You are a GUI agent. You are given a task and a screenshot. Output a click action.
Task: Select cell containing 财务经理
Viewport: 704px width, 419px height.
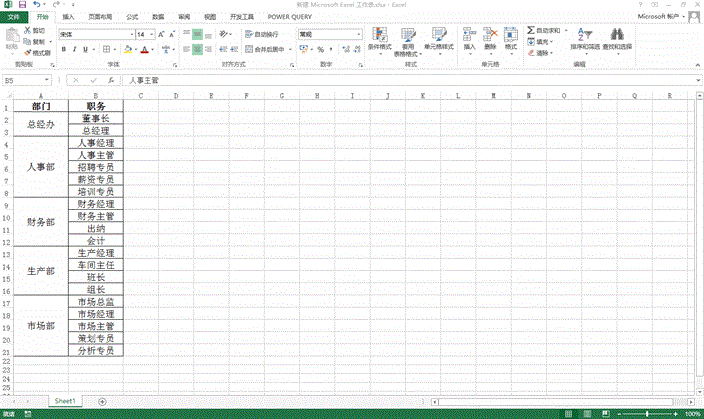coord(96,204)
